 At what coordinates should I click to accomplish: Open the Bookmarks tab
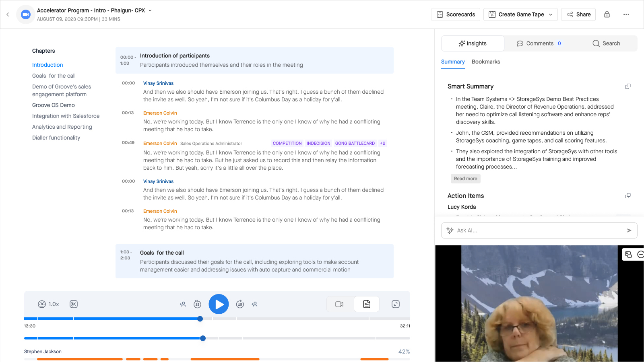tap(486, 62)
